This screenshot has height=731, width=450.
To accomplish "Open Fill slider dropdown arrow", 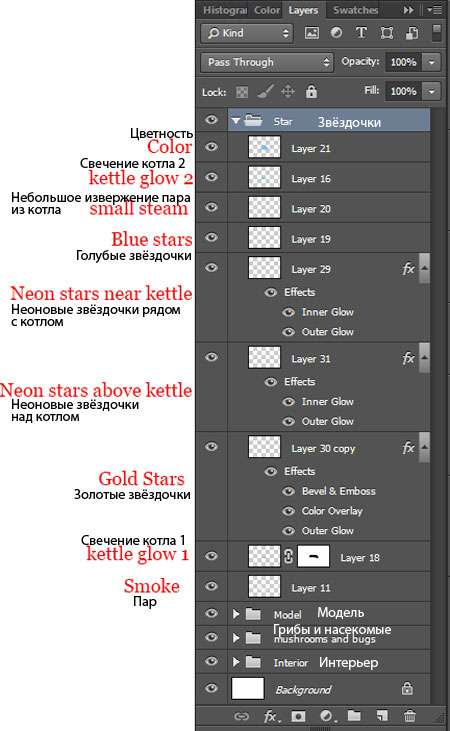I will click(x=432, y=91).
